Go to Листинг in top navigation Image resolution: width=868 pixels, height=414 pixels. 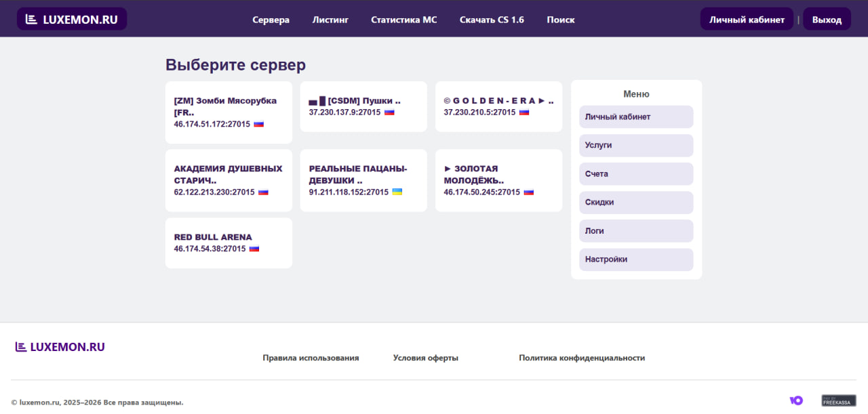point(330,20)
